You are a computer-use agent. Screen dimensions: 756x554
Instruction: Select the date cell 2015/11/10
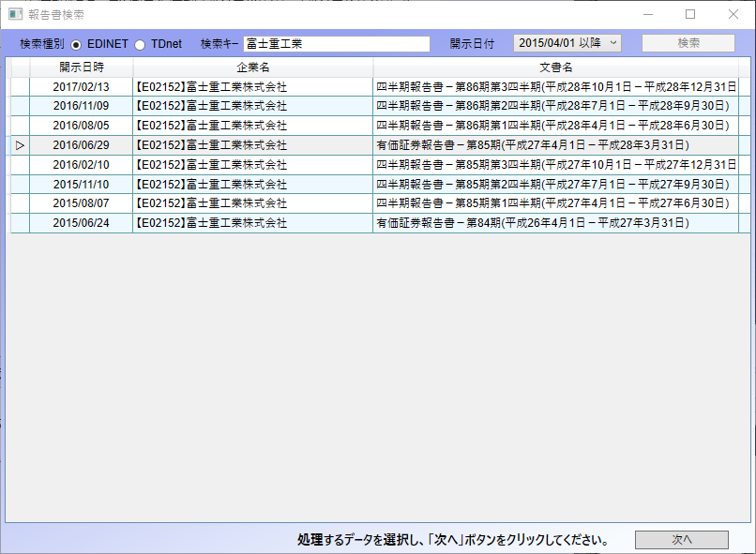click(81, 184)
